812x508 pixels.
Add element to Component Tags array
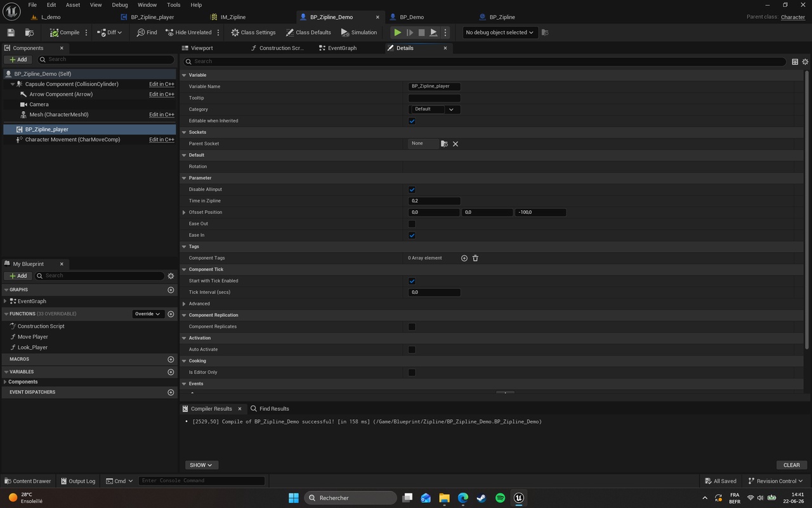coord(464,258)
